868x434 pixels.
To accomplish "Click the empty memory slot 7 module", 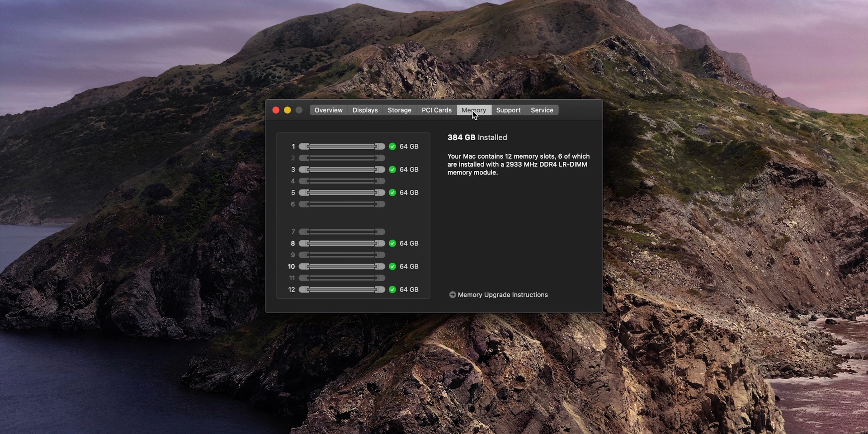I will [342, 232].
